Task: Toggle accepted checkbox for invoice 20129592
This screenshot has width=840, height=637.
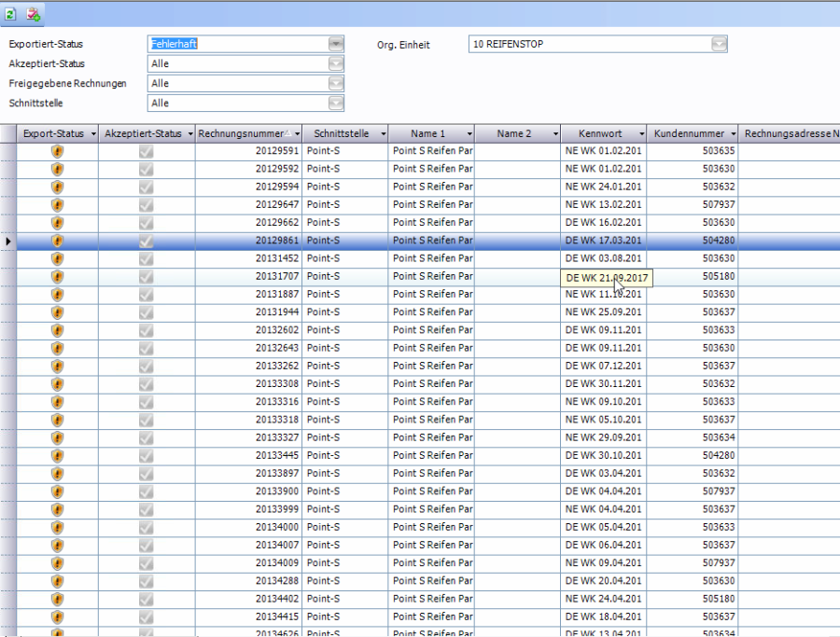Action: click(146, 169)
